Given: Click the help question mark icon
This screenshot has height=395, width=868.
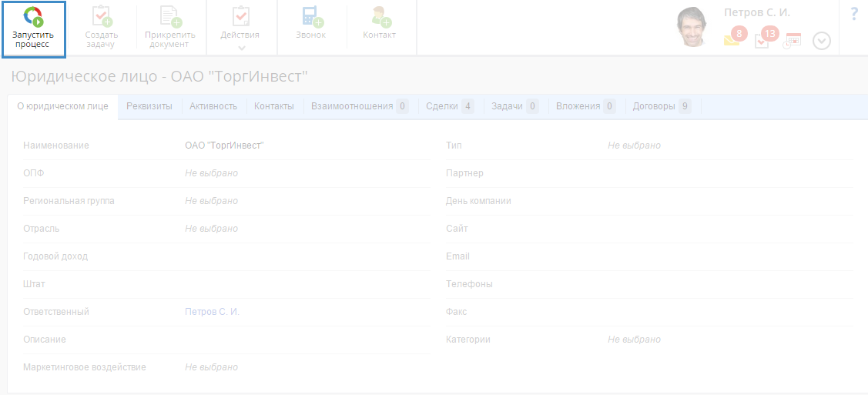Looking at the screenshot, I should point(853,14).
